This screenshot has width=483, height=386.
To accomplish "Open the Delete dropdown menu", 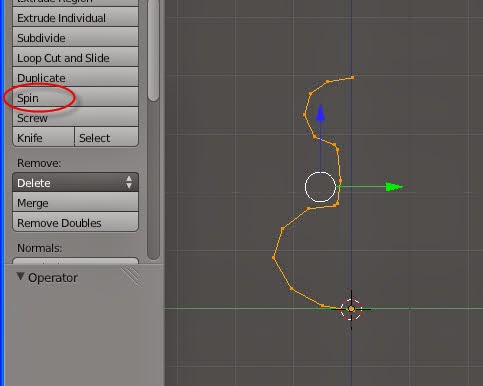I will (x=75, y=182).
